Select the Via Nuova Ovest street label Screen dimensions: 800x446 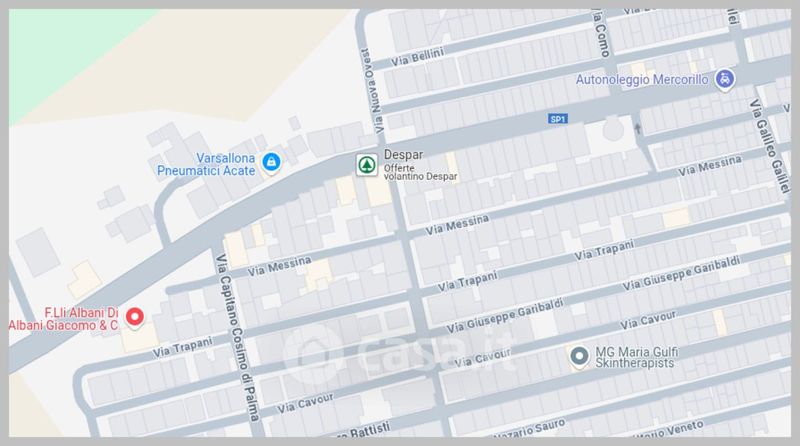tap(372, 91)
